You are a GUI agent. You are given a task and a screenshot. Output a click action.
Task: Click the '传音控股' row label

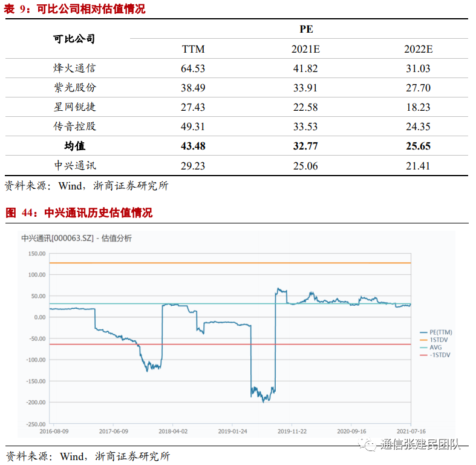[x=74, y=126]
